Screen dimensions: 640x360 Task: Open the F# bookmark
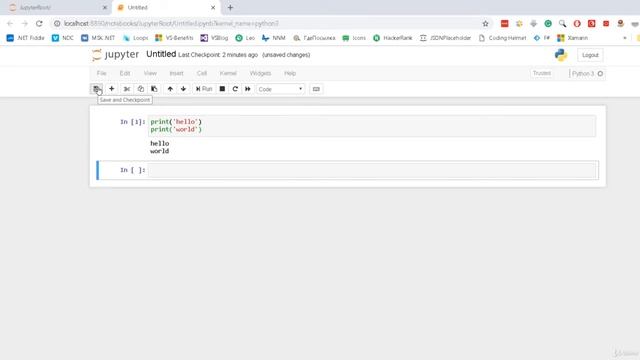coord(542,38)
